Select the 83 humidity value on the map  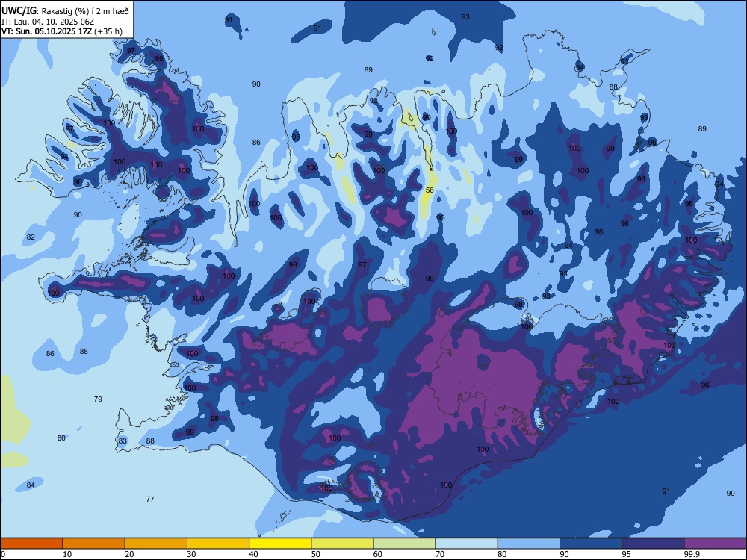[123, 441]
